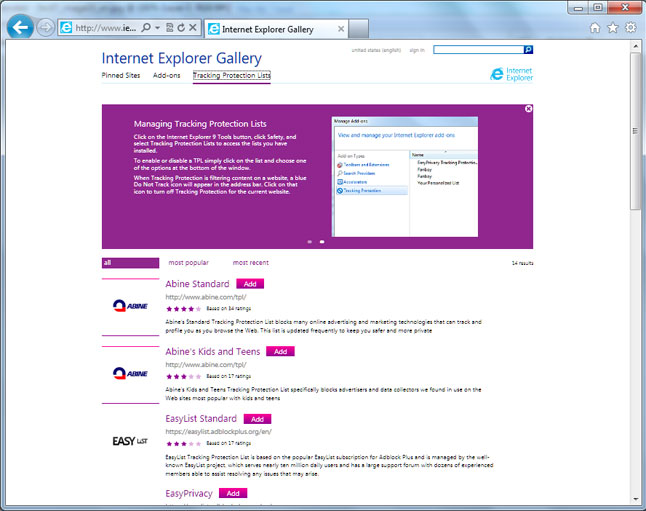Click the scrollbar up arrow
The image size is (646, 511).
[635, 46]
